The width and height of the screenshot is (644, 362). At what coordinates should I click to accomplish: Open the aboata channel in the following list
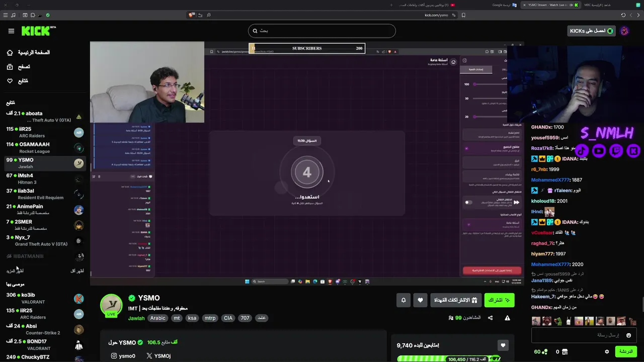click(44, 117)
